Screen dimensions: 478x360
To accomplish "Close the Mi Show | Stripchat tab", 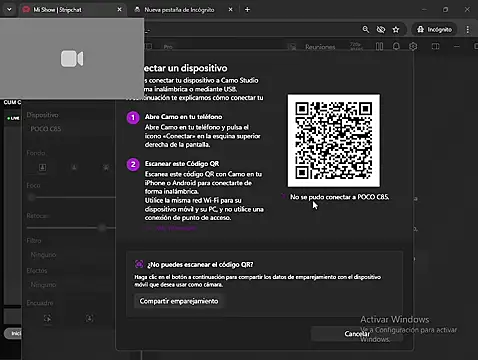I will 120,10.
